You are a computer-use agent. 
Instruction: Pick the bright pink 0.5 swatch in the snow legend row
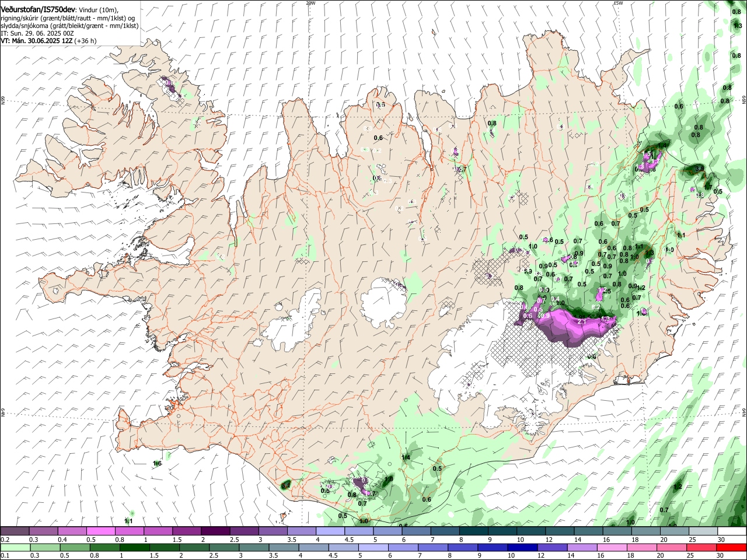pyautogui.click(x=100, y=531)
